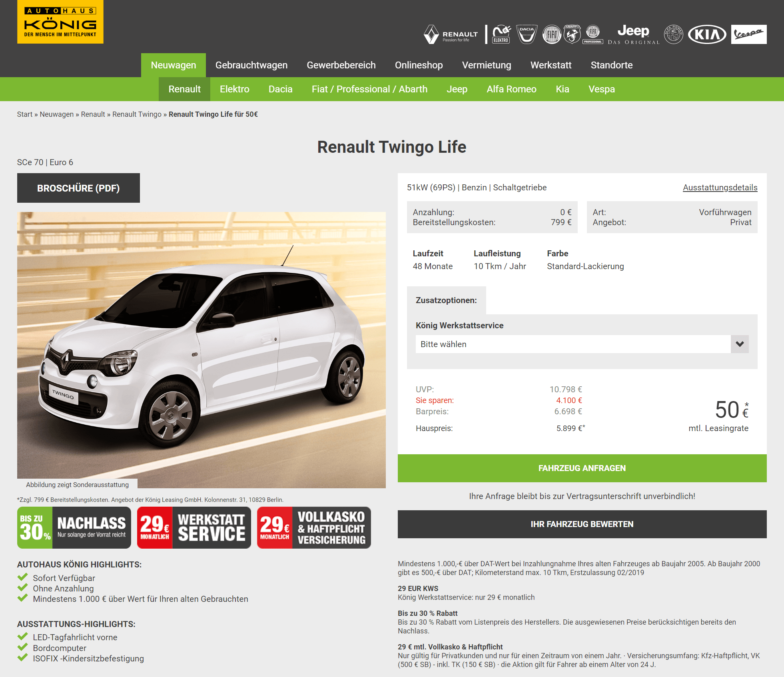The width and height of the screenshot is (784, 677).
Task: Click the 'Sofort Verfügbar' highlight
Action: coord(64,578)
